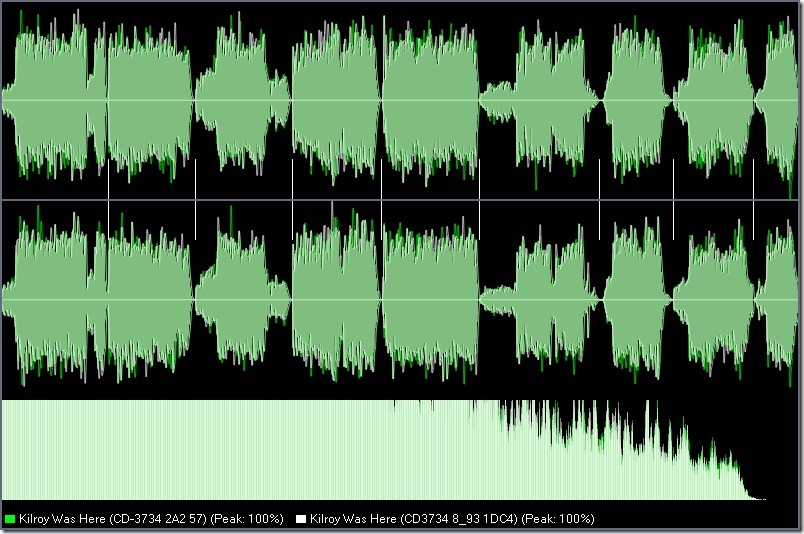The width and height of the screenshot is (804, 534).
Task: Click the second white track boundary marker
Action: coord(196,199)
